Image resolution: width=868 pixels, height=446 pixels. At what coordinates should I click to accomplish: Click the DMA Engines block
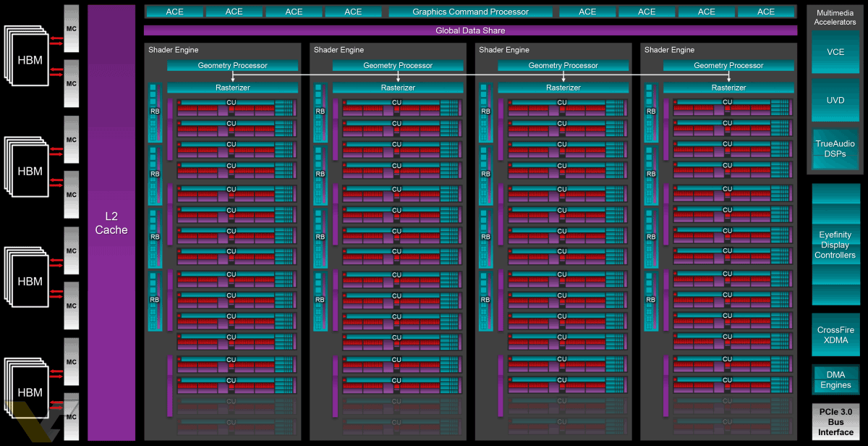[x=835, y=379]
